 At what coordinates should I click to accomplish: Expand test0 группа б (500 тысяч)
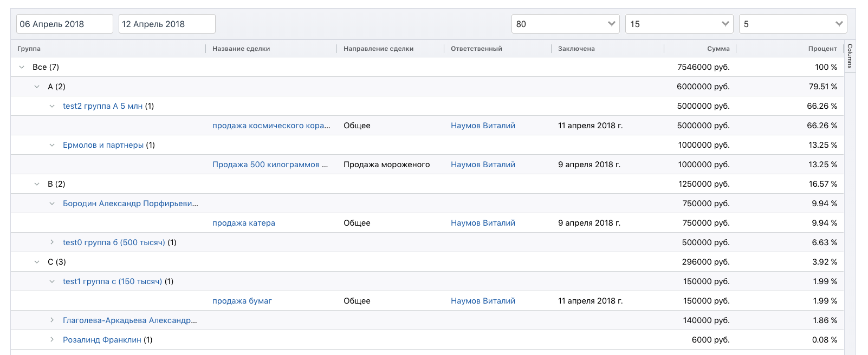[52, 242]
